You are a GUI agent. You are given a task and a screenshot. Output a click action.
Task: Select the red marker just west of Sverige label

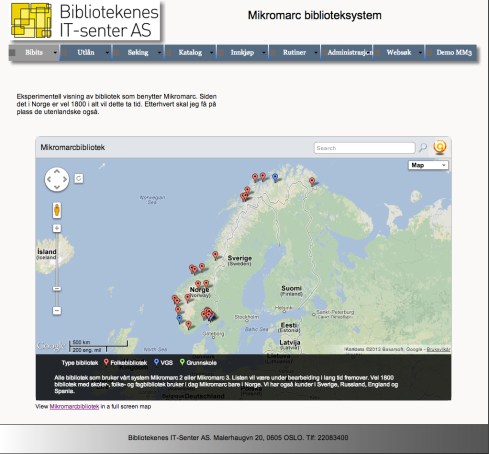pyautogui.click(x=215, y=256)
